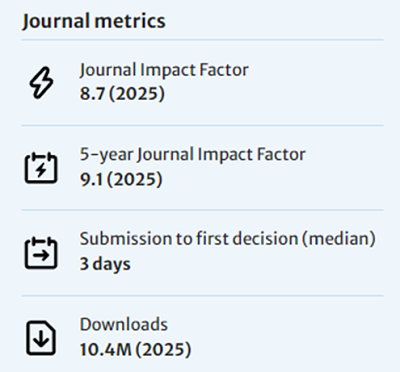
Task: Click the word Factor in first metric
Action: point(224,70)
